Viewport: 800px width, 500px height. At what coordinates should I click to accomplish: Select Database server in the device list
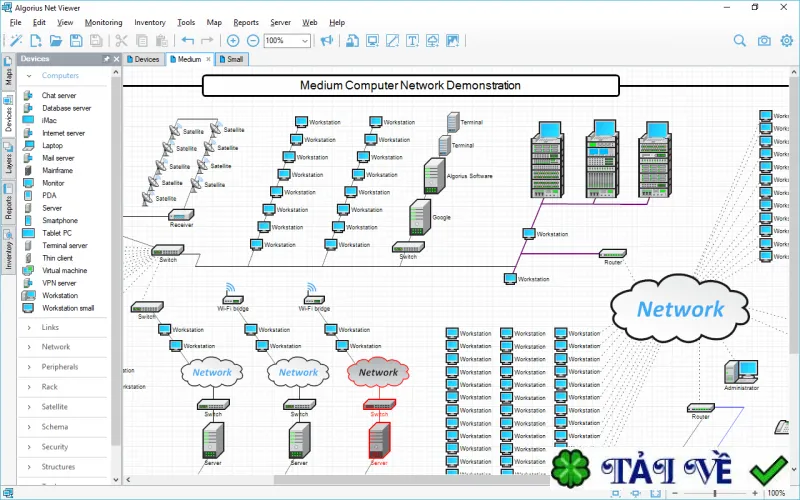[66, 108]
